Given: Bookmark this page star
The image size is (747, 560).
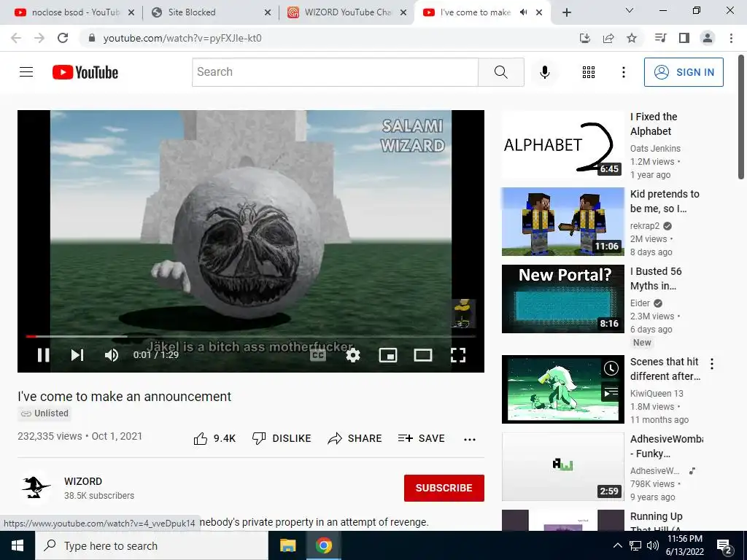Looking at the screenshot, I should 632,38.
